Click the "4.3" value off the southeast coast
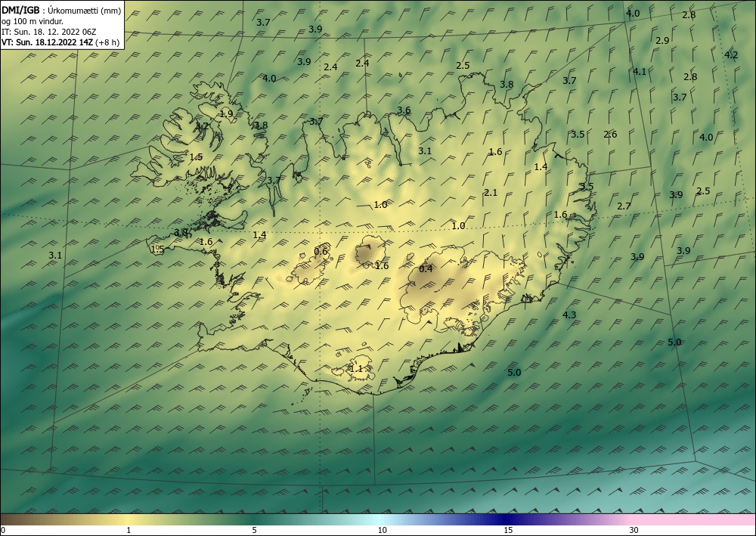Screen dimensions: 756x536 (x=569, y=315)
